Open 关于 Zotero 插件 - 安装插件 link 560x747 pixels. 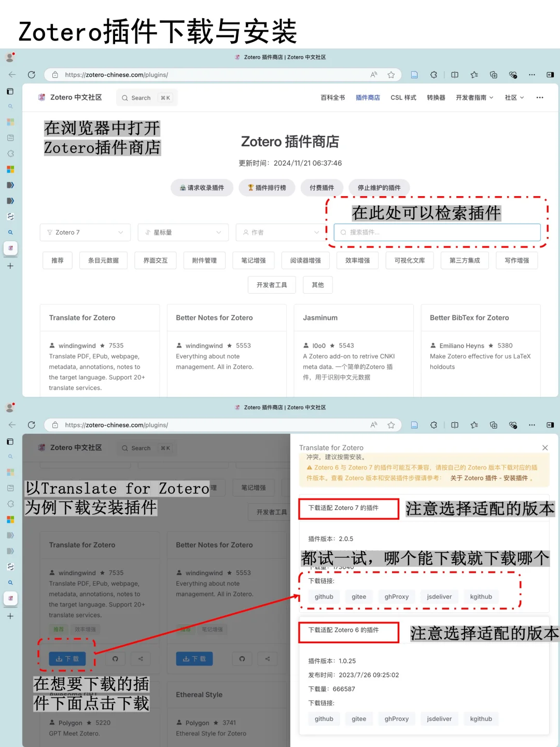click(489, 478)
